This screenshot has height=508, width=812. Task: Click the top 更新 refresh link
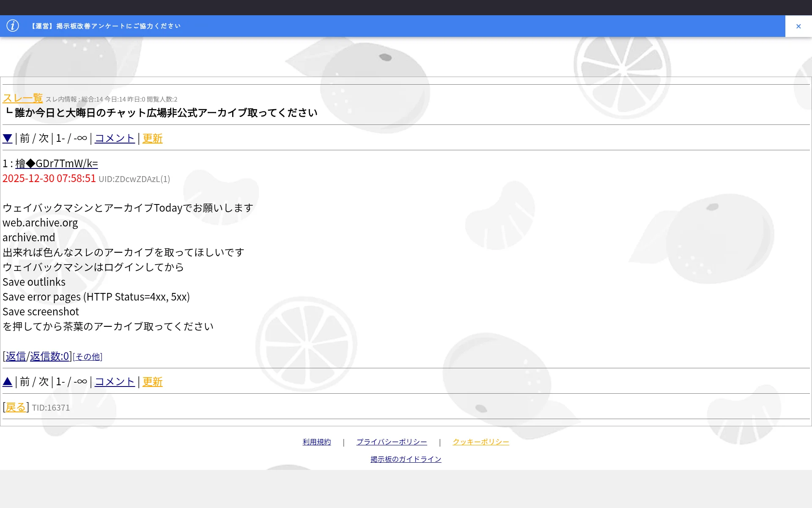tap(152, 138)
